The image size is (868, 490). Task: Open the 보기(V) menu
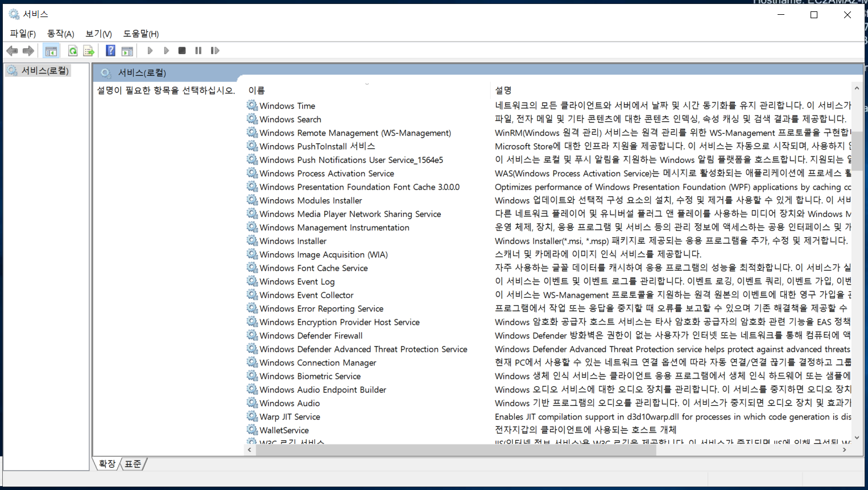tap(98, 34)
